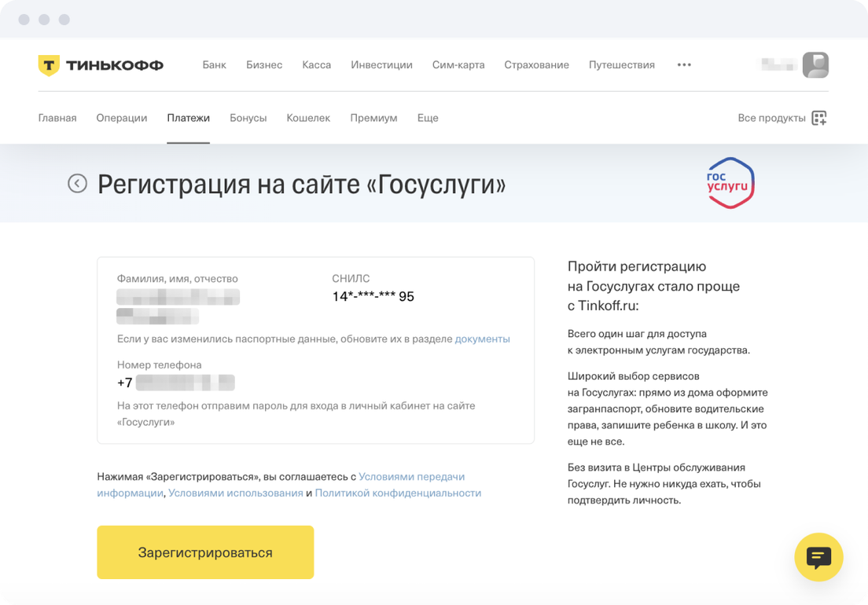868x605 pixels.
Task: Expand the Еще tab menu
Action: tap(428, 118)
